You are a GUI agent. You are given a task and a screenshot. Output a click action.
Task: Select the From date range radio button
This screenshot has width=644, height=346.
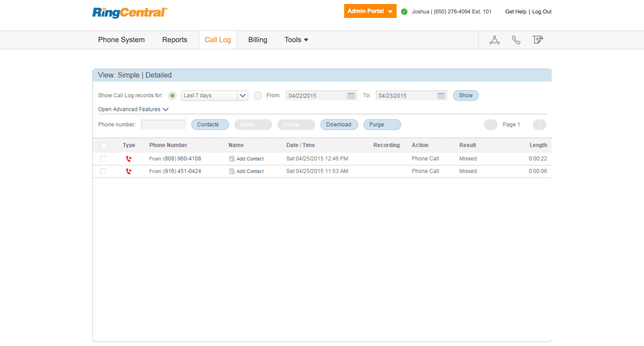(x=258, y=95)
